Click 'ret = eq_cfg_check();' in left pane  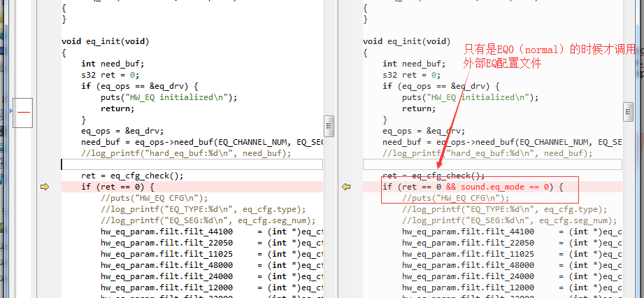[x=132, y=176]
